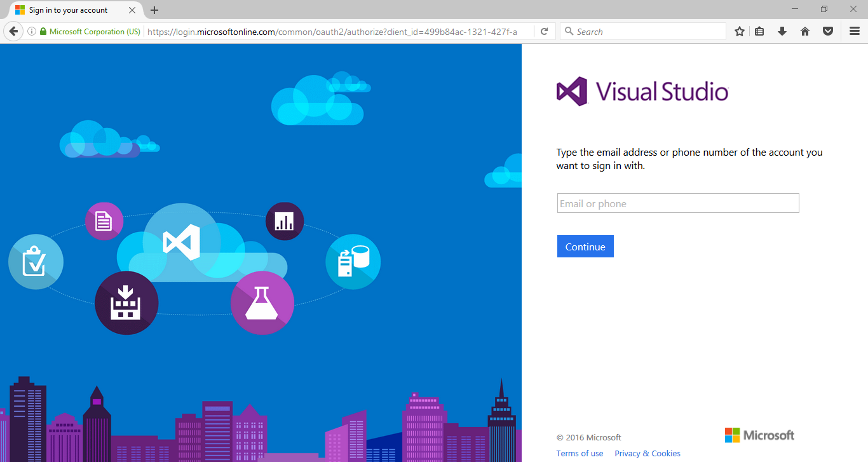Image resolution: width=868 pixels, height=462 pixels.
Task: Open the Privacy & Cookies link
Action: [648, 453]
